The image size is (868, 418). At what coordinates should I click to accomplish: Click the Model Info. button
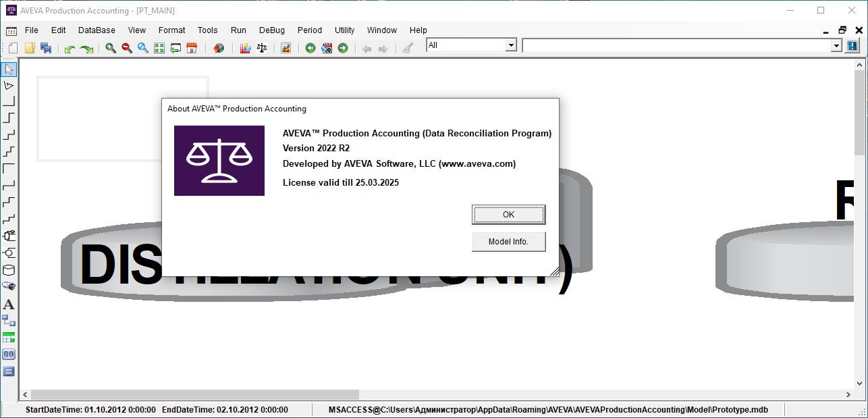[x=509, y=242]
